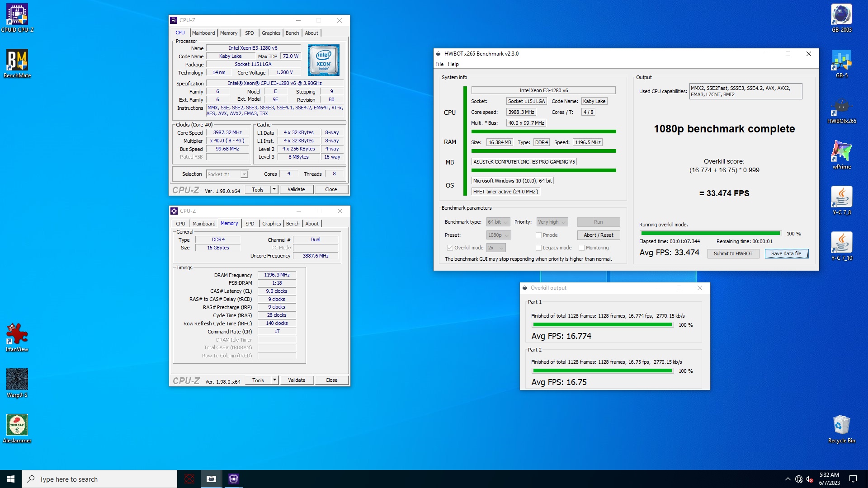Click Intel Xeon logo in CPU-Z

click(323, 60)
